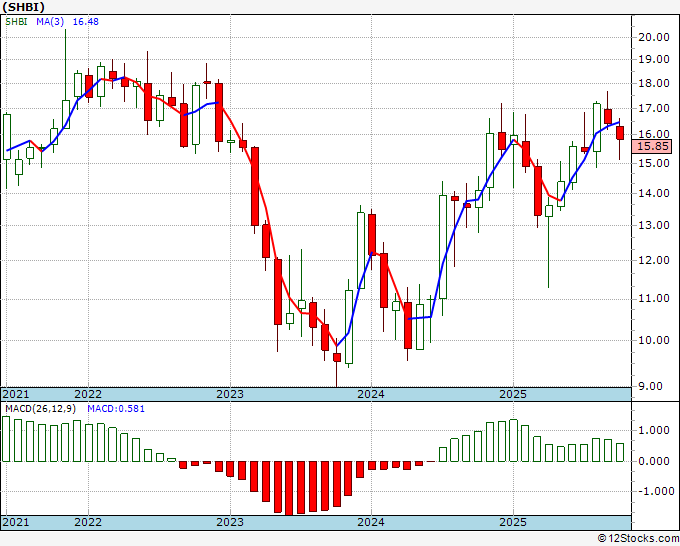Click the 19.00 price axis label

[654, 60]
